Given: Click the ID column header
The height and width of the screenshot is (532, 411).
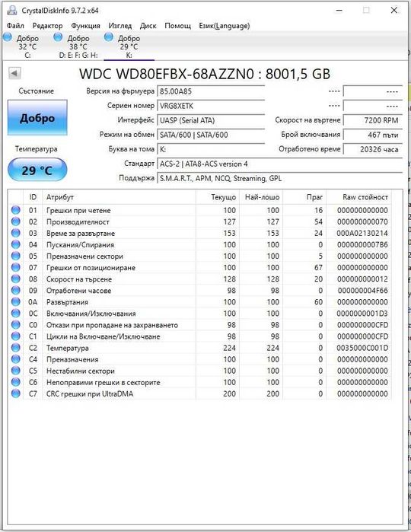Looking at the screenshot, I should pos(33,197).
